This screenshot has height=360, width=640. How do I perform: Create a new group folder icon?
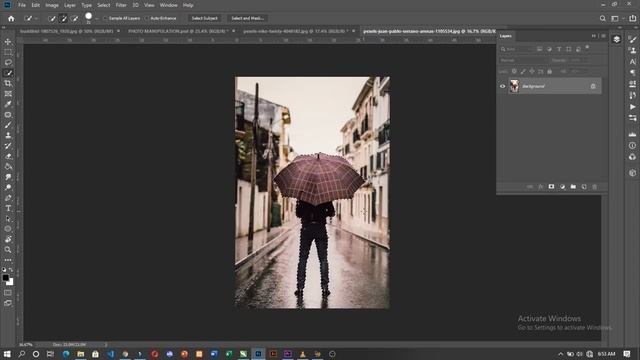(573, 187)
